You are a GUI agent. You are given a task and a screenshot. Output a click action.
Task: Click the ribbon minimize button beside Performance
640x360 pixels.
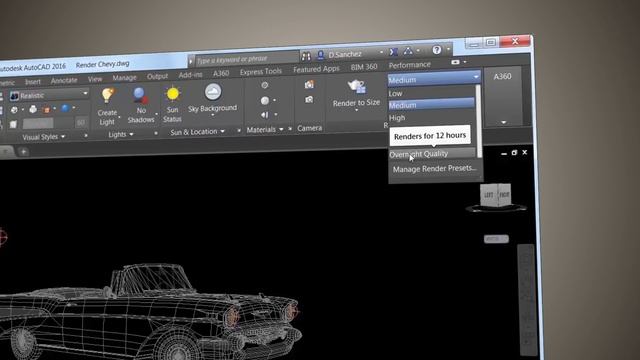pos(456,62)
